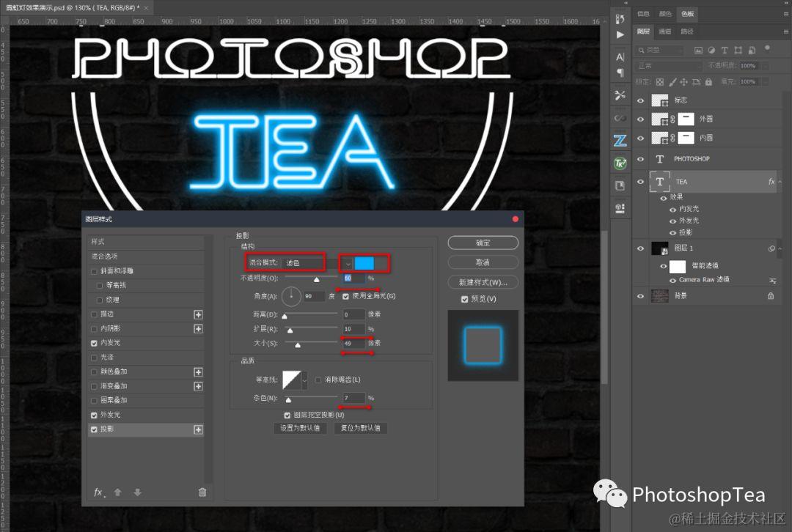Viewport: 792px width, 532px height.
Task: Enable the 斜面和浮雕 checkbox
Action: (x=94, y=272)
